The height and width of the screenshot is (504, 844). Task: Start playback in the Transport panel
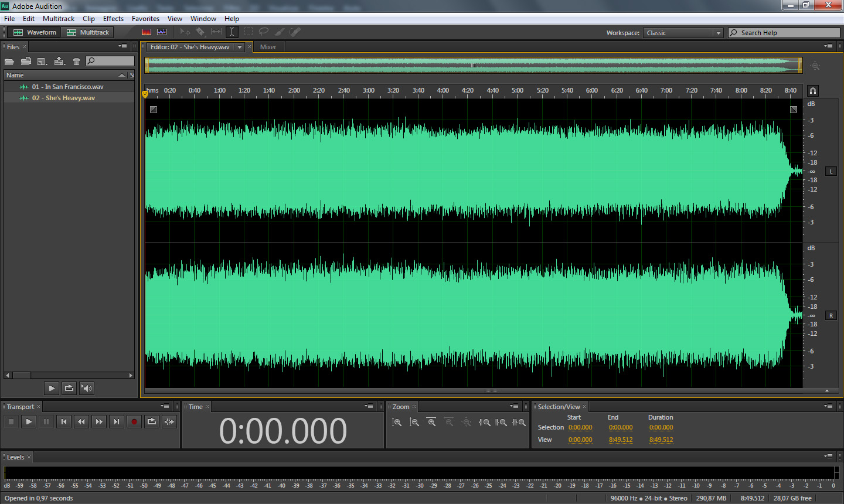point(29,421)
